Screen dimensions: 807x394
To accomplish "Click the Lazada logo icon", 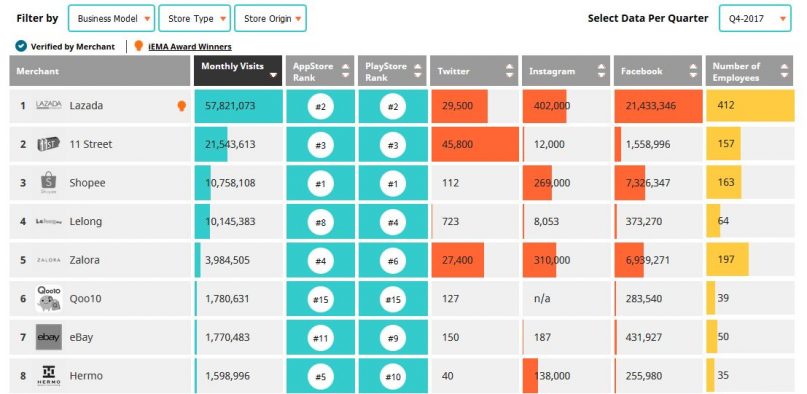I will coord(48,105).
